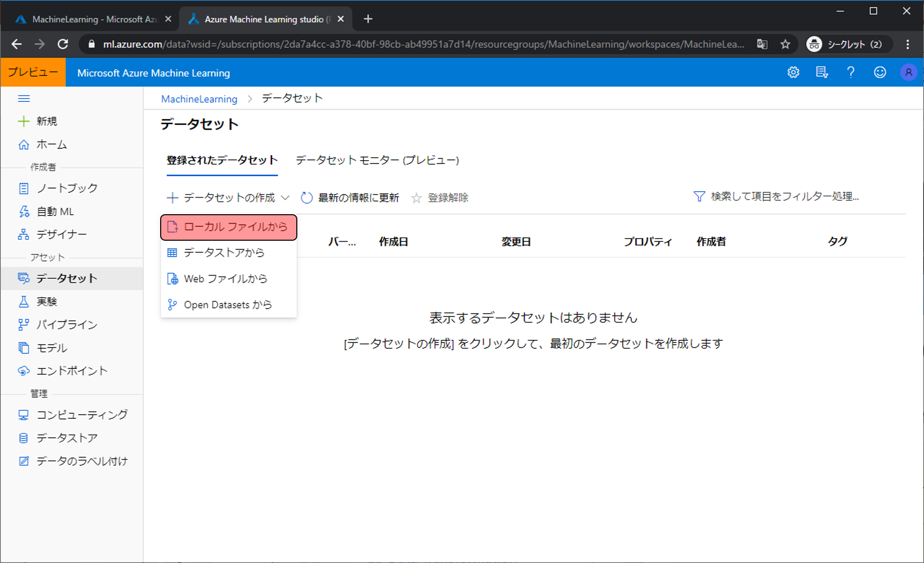Click the search filter input field
The image size is (924, 563).
click(784, 197)
